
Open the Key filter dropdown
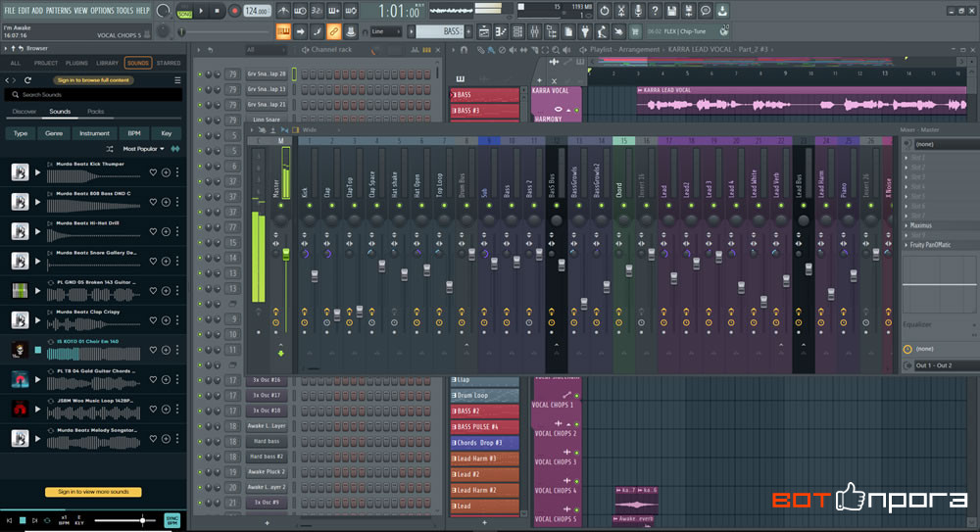coord(167,133)
